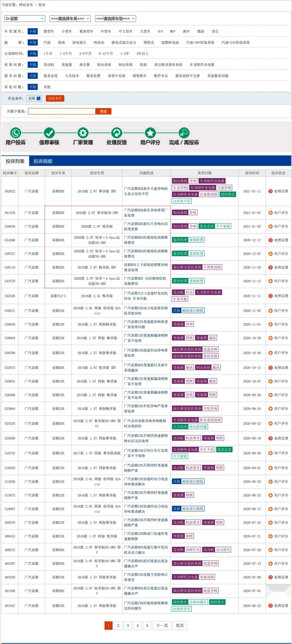This screenshot has height=644, width=292.
Task: Filter by 1-3个月 failure time
Action: 66,54
